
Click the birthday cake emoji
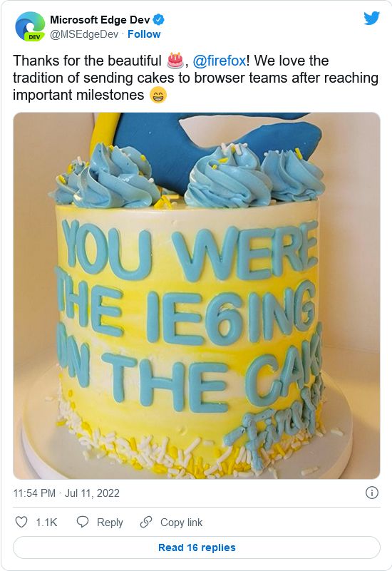click(175, 61)
